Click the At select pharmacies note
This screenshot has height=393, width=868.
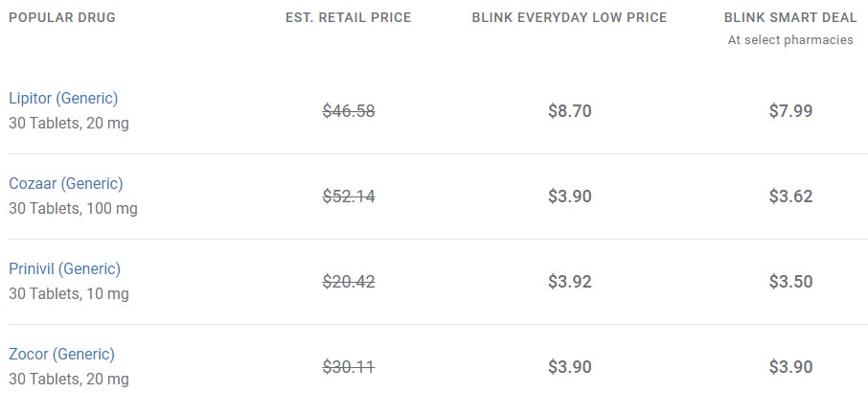(x=790, y=40)
